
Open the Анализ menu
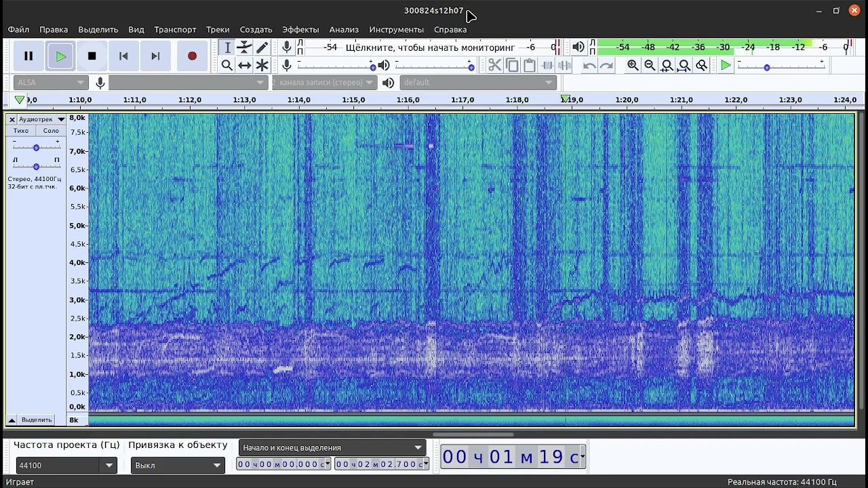pos(344,30)
